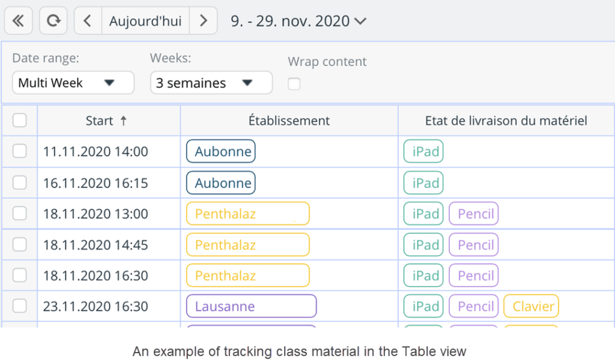Click the refresh icon button

[53, 21]
